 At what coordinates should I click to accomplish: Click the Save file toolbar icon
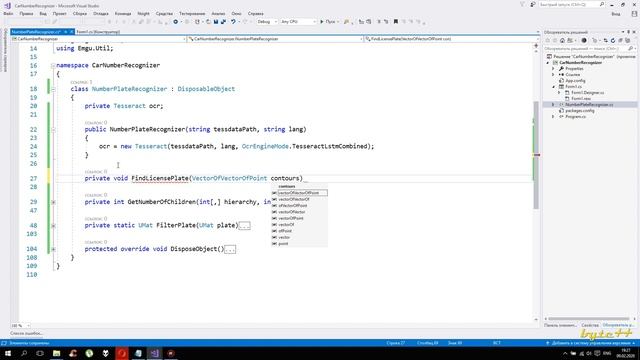216,22
